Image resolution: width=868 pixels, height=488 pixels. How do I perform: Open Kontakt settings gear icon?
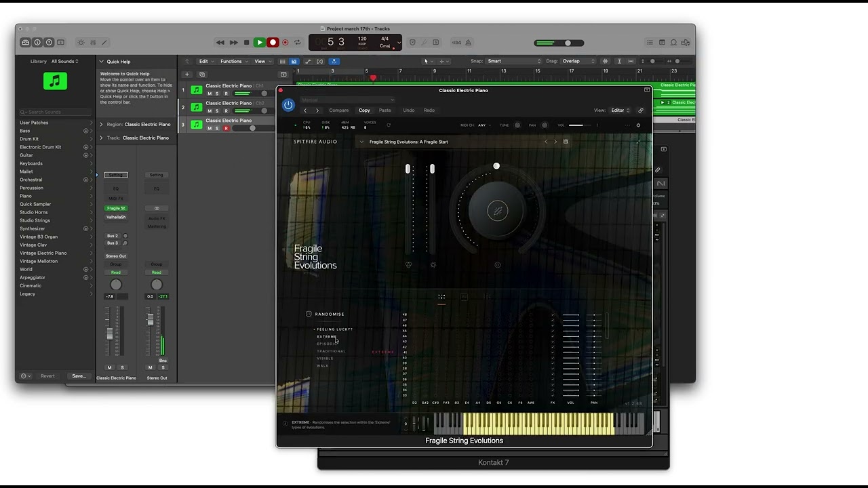click(x=638, y=125)
